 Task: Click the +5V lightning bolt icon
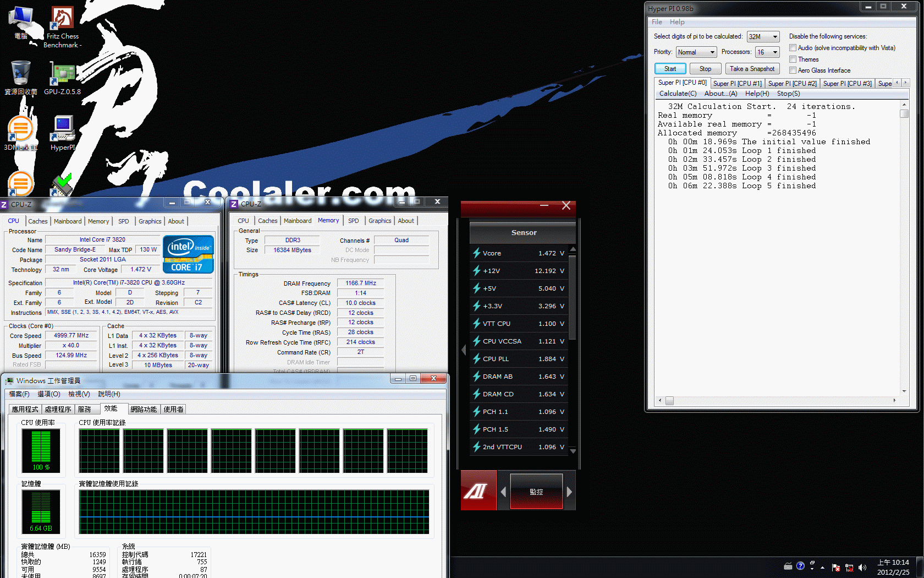tap(476, 288)
